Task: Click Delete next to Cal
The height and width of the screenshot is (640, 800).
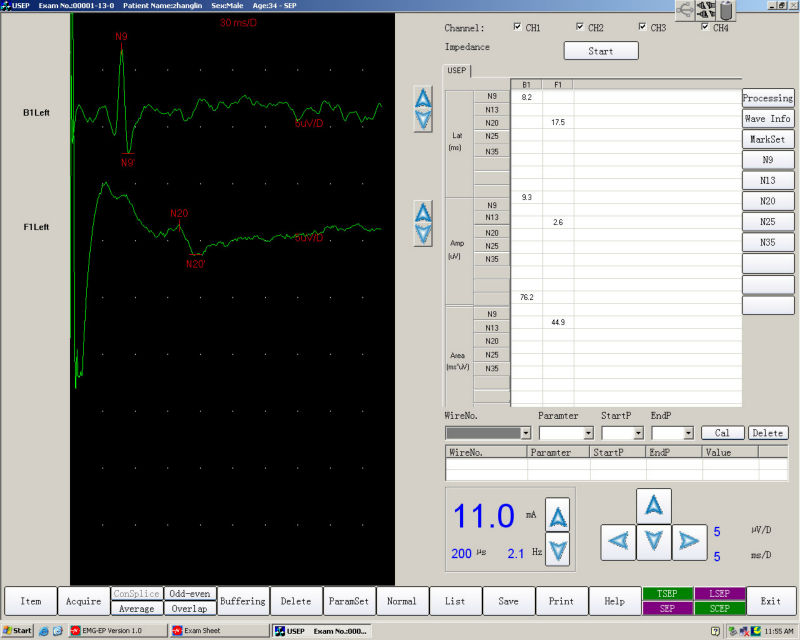Action: [768, 433]
